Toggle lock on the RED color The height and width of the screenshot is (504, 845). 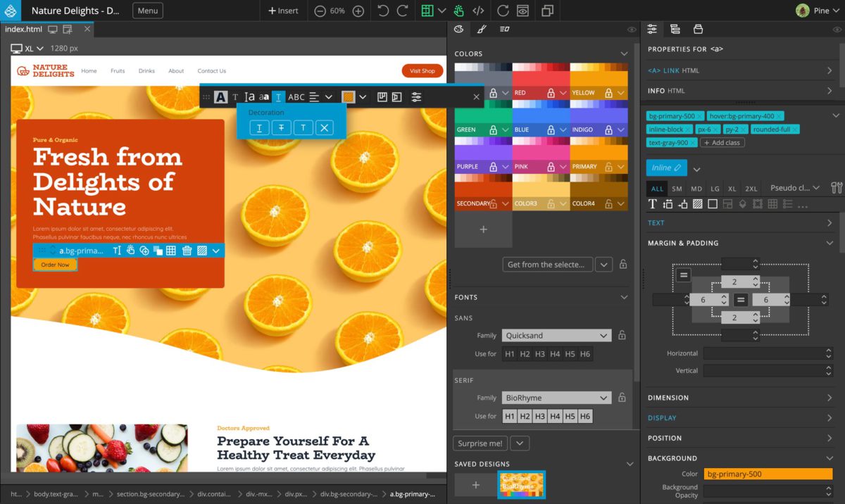(551, 93)
